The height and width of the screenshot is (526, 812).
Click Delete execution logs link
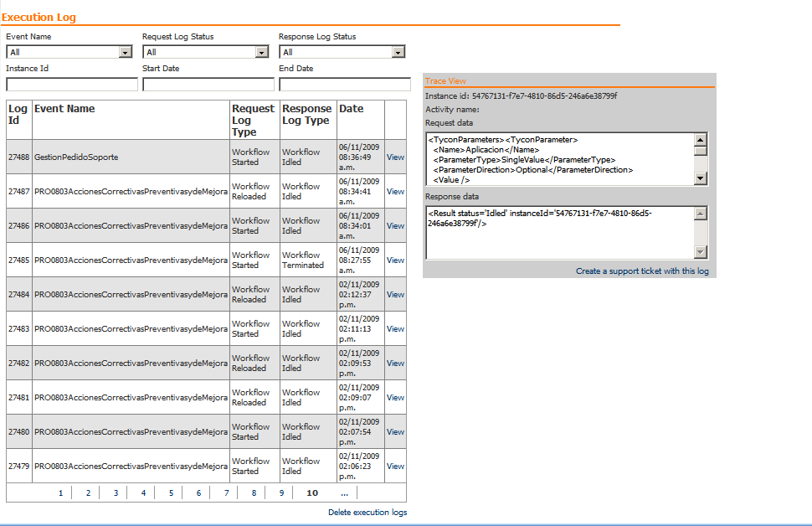click(367, 512)
